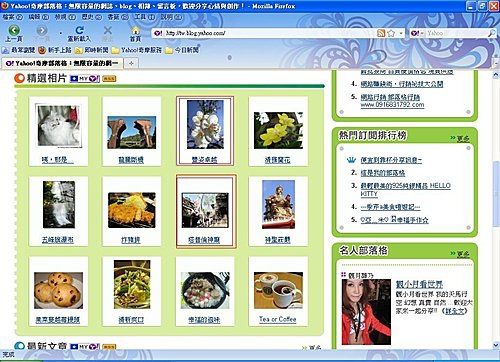The width and height of the screenshot is (500, 362).
Task: Open the 說明 menu
Action: coord(171,17)
